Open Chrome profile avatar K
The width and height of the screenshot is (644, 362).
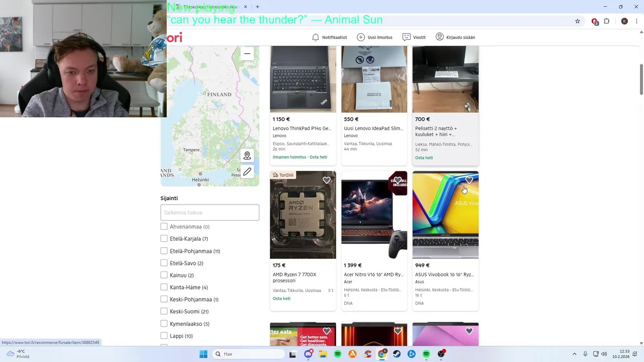(624, 21)
